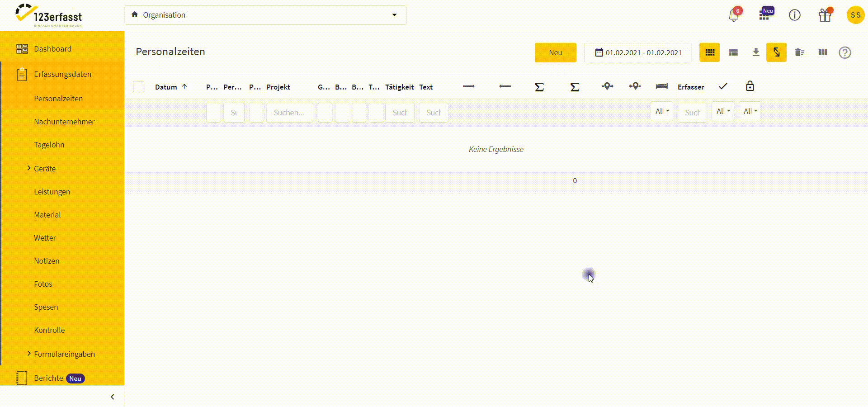Click the checkmark approved column header
Viewport: 868px width, 407px height.
[723, 86]
